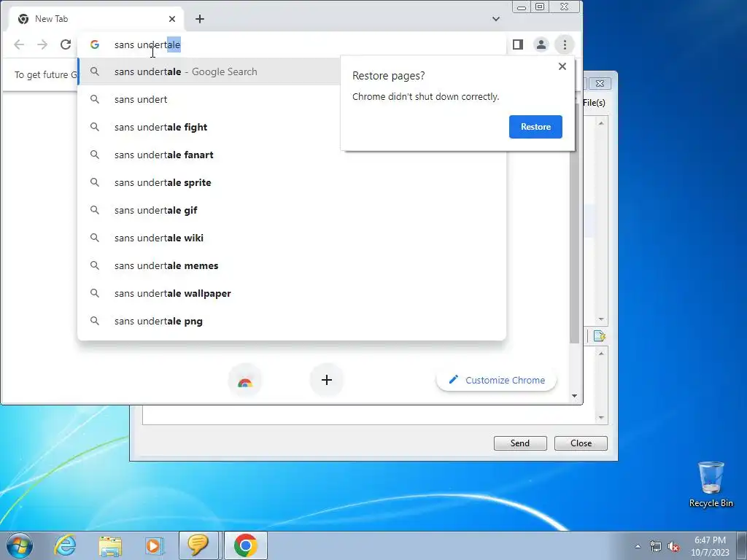Viewport: 747px width, 560px height.
Task: Open Windows Media Player from the taskbar
Action: click(x=154, y=545)
